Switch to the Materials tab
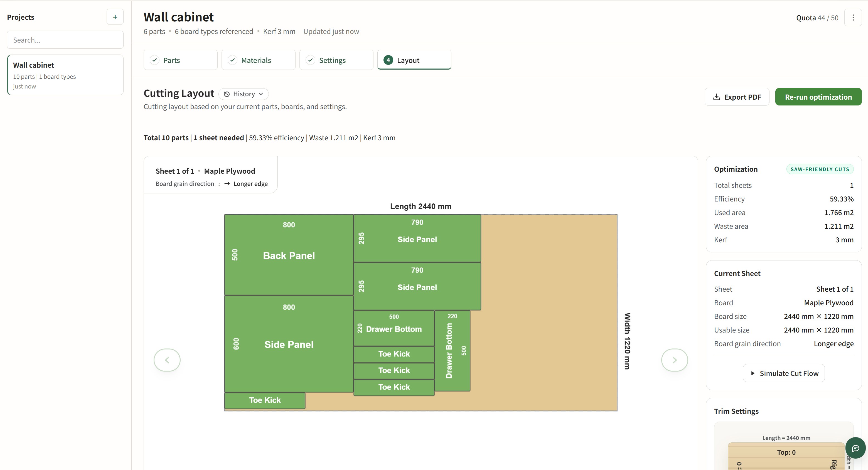The height and width of the screenshot is (470, 868). [x=258, y=60]
